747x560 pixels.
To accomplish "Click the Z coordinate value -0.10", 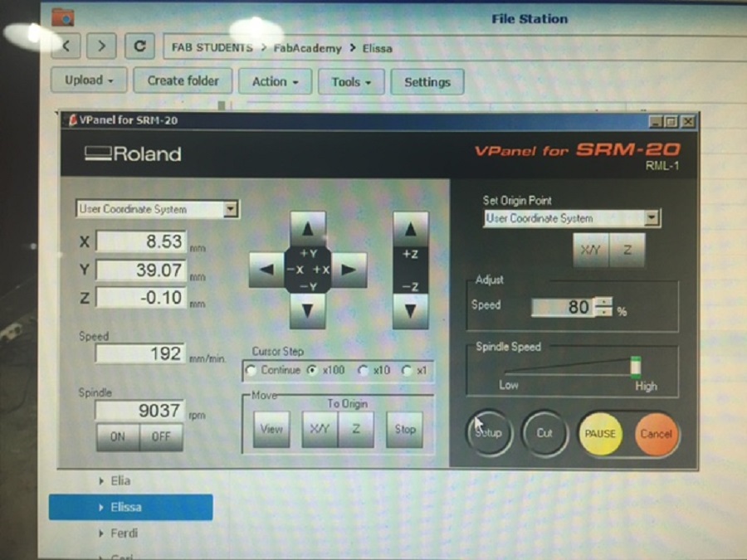I will [x=141, y=298].
